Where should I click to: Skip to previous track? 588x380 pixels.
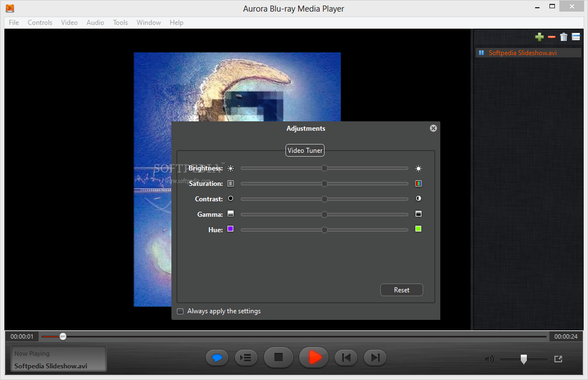tap(346, 358)
